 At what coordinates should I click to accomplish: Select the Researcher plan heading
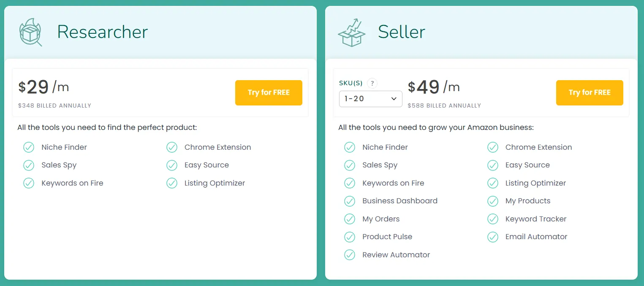(103, 32)
